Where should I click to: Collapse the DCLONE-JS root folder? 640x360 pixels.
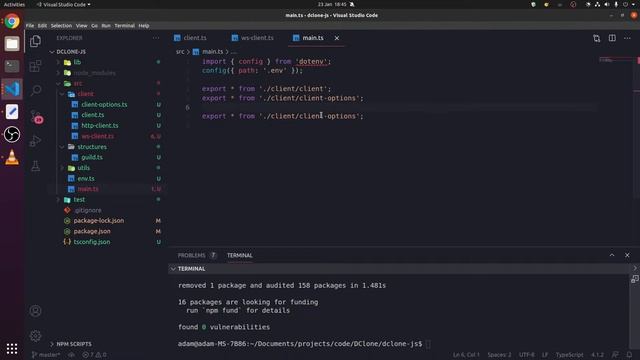click(52, 52)
